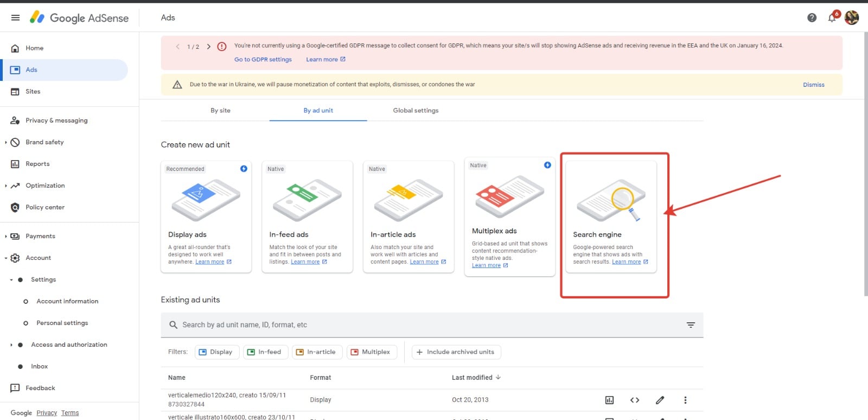View report for verticalemedio120x240 unit
The height and width of the screenshot is (420, 868).
pos(609,400)
